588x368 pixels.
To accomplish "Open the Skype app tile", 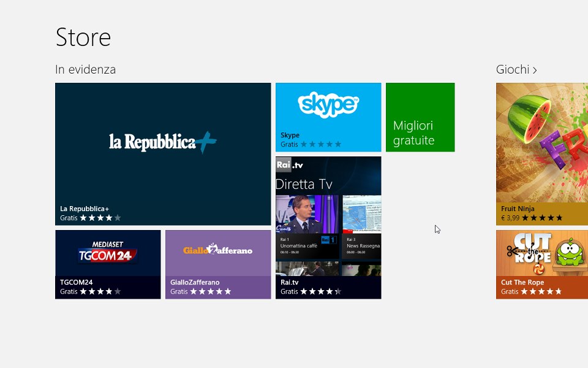I will click(x=328, y=117).
